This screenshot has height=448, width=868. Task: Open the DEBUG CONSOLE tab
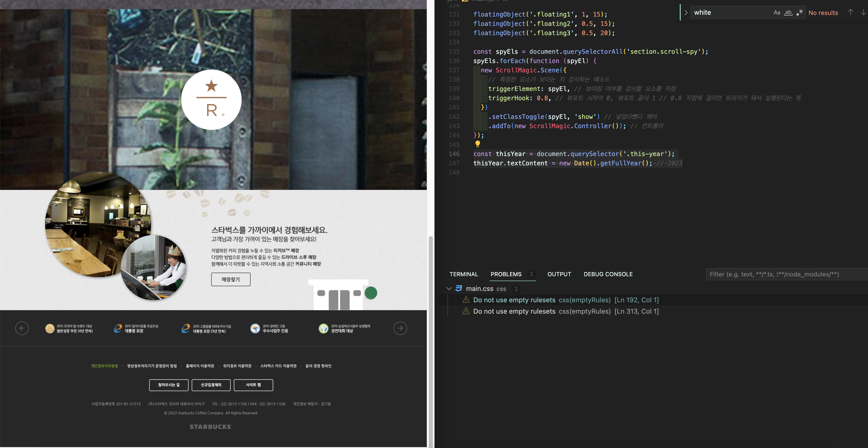point(608,274)
